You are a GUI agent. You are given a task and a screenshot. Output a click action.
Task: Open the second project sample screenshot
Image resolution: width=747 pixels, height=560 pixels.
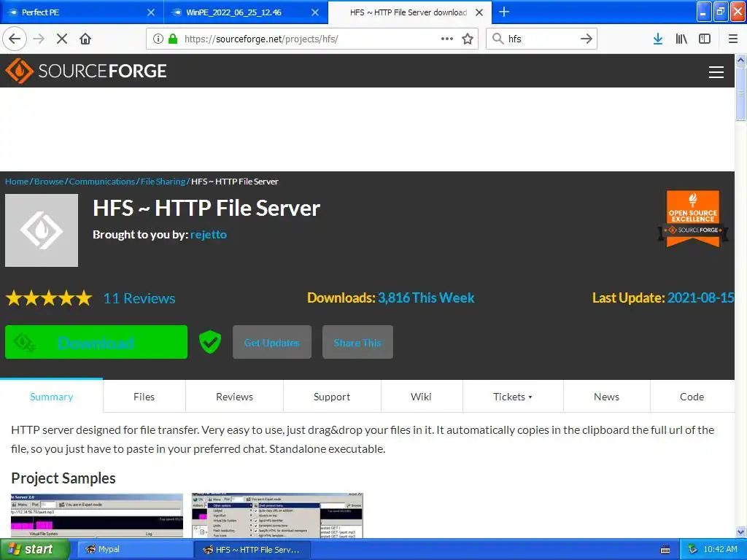click(277, 516)
